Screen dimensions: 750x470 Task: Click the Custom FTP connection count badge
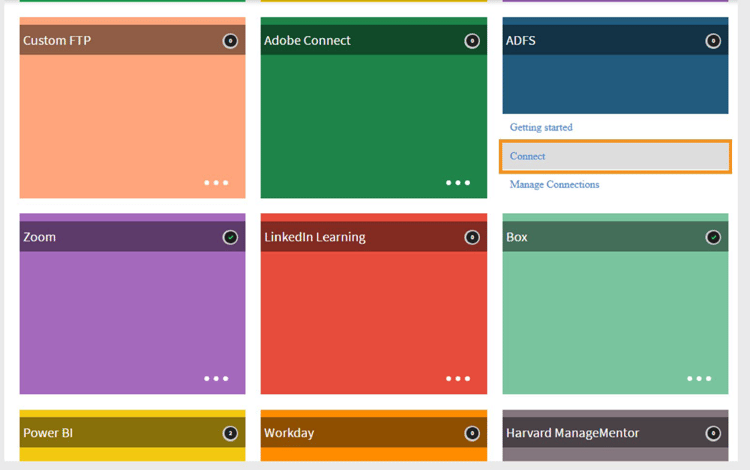230,41
